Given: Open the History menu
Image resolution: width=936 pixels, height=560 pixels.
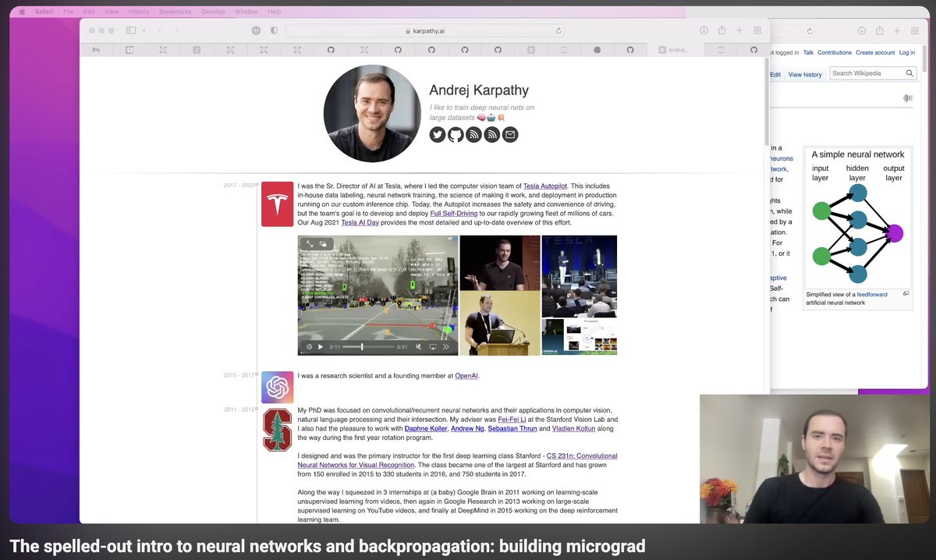Looking at the screenshot, I should pyautogui.click(x=139, y=12).
